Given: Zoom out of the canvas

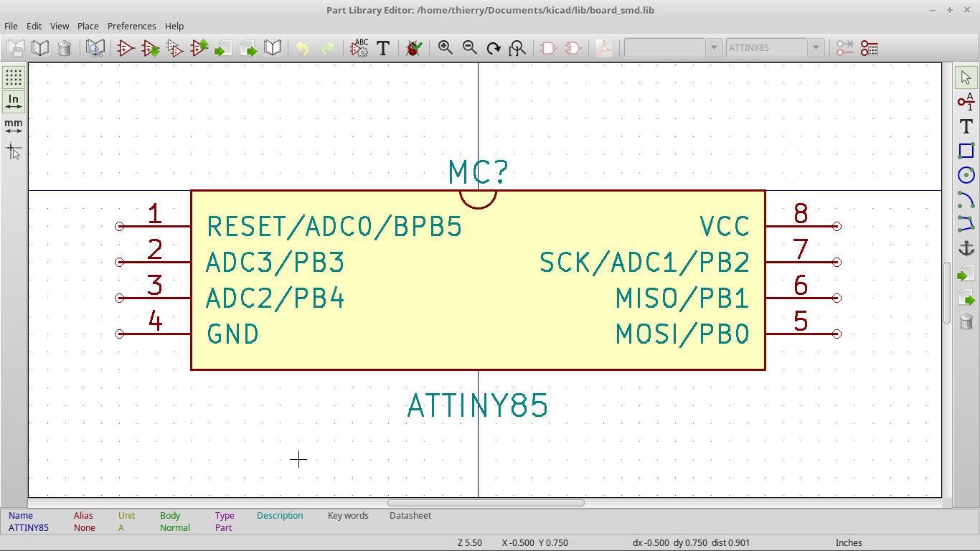Looking at the screenshot, I should [x=470, y=48].
